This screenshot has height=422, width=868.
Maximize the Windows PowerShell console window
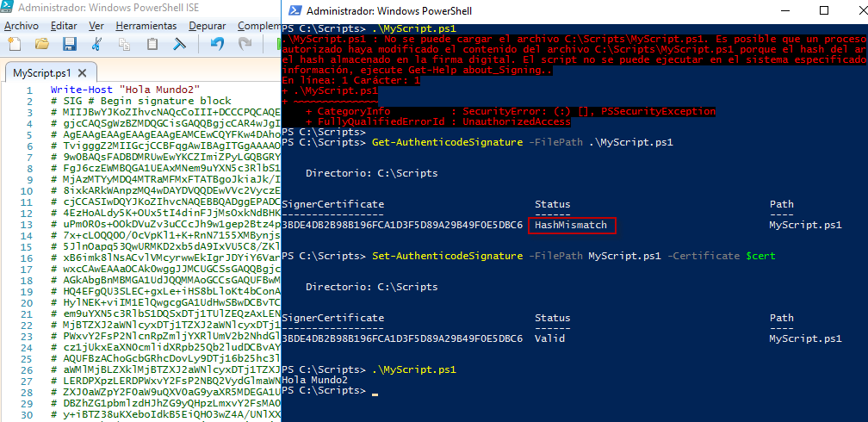(824, 10)
